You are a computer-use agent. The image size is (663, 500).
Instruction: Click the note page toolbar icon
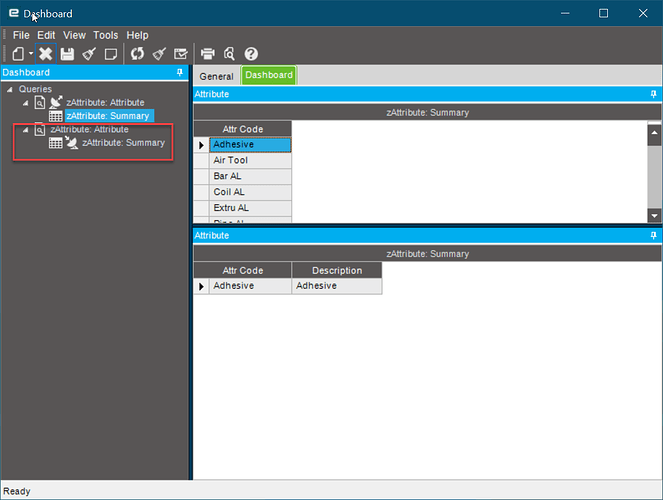click(x=111, y=54)
